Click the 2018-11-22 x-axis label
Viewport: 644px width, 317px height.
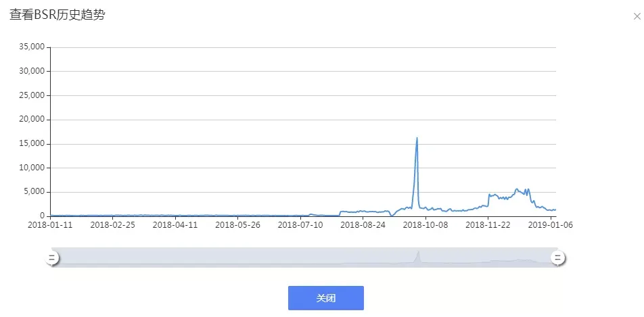coord(487,226)
